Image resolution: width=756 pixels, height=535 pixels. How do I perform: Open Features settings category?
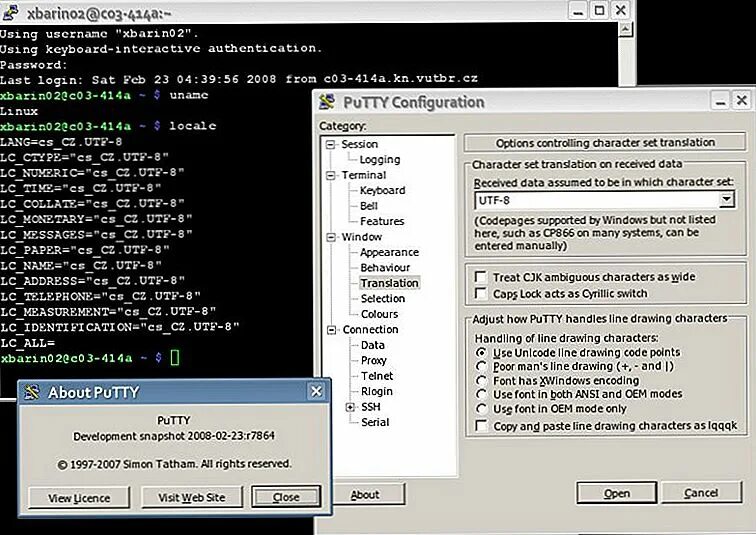click(x=382, y=221)
